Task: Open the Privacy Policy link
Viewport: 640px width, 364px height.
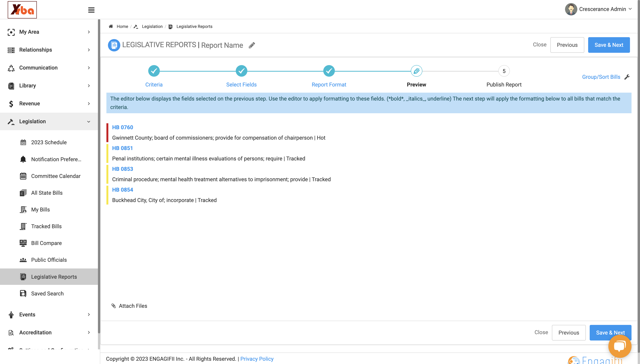Action: 257,359
